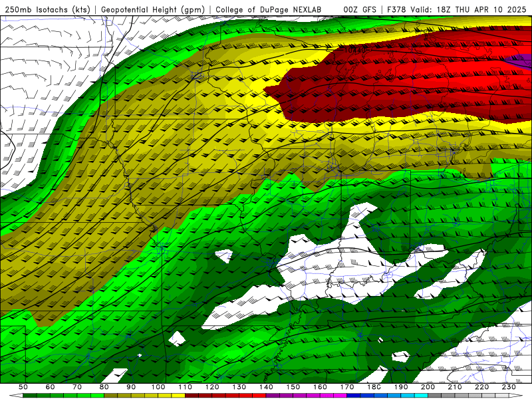
Task: Click the '210' label on the color scale
Action: click(455, 387)
